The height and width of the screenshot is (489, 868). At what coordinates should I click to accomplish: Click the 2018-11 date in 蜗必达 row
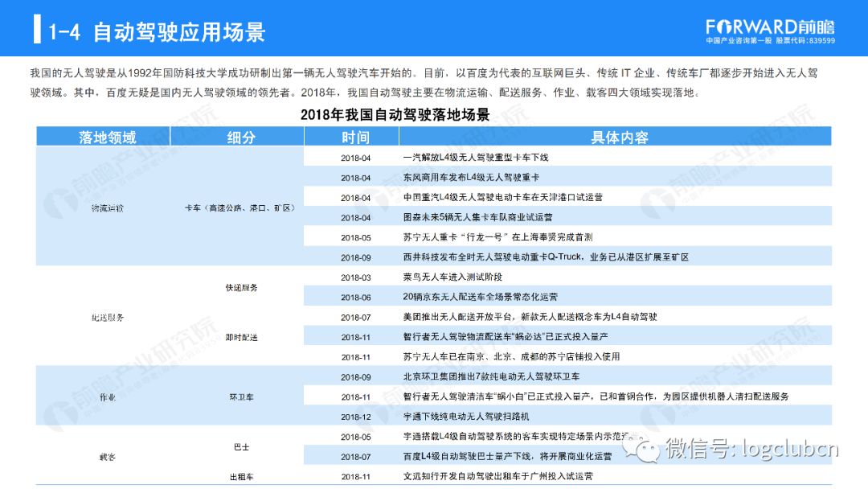click(355, 337)
